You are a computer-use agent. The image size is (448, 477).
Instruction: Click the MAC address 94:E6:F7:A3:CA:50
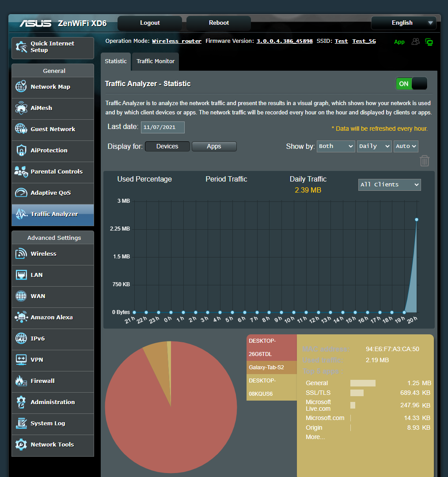(x=392, y=349)
